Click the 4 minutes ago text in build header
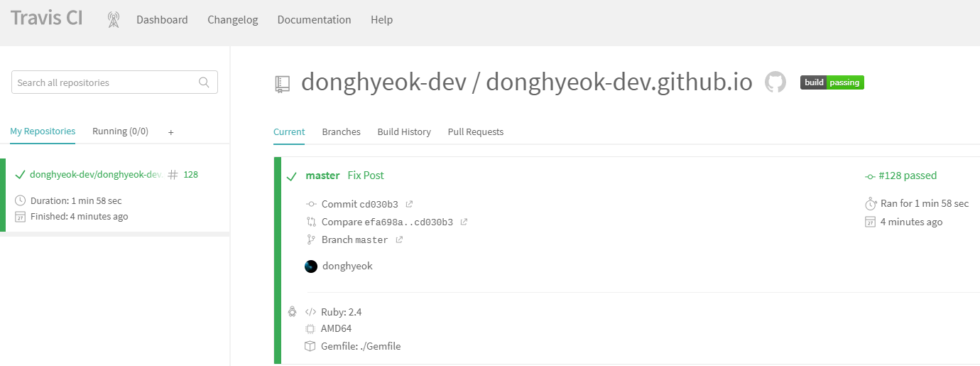Image resolution: width=980 pixels, height=366 pixels. 911,222
